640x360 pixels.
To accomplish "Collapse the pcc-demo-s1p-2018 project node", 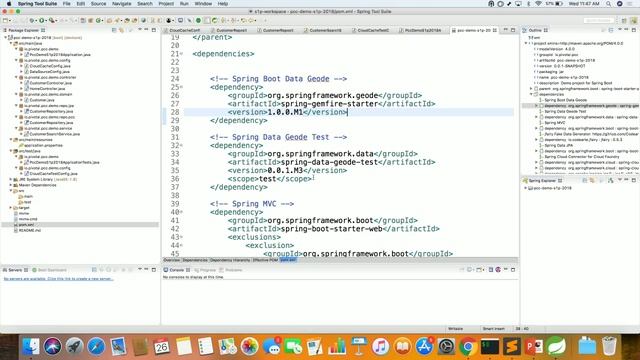I will (5, 38).
